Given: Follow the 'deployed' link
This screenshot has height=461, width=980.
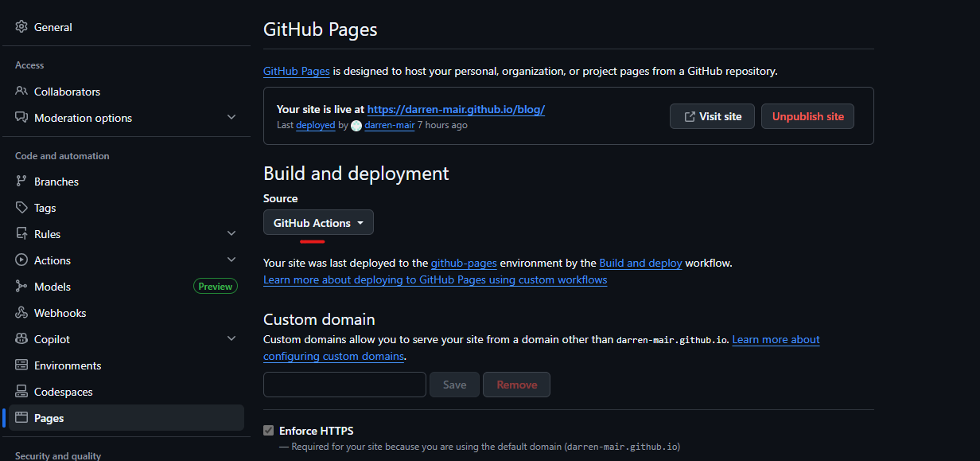Looking at the screenshot, I should pyautogui.click(x=316, y=126).
